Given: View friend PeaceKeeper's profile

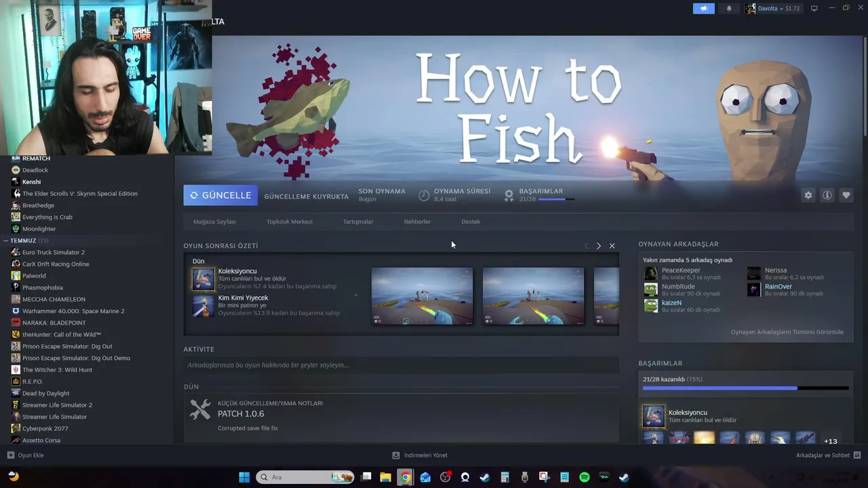Looking at the screenshot, I should click(681, 270).
